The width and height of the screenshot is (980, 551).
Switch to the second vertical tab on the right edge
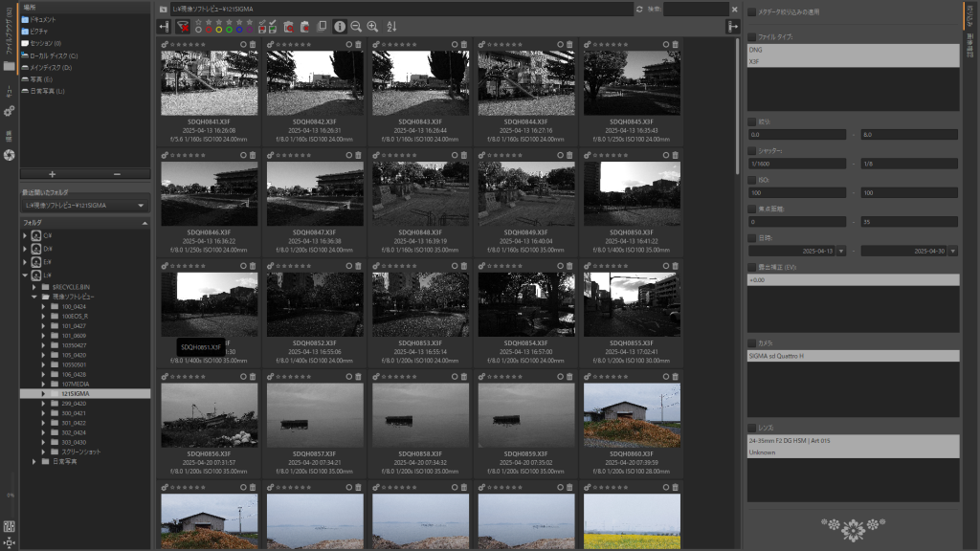pos(970,44)
